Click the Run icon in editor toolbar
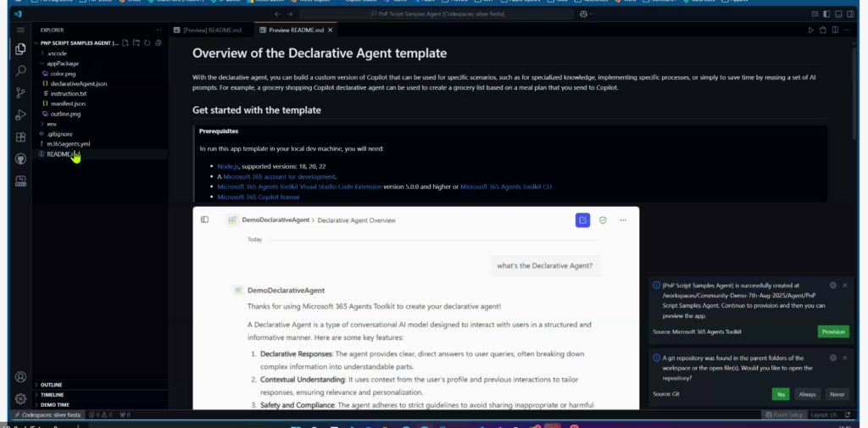This screenshot has height=428, width=868. click(811, 30)
